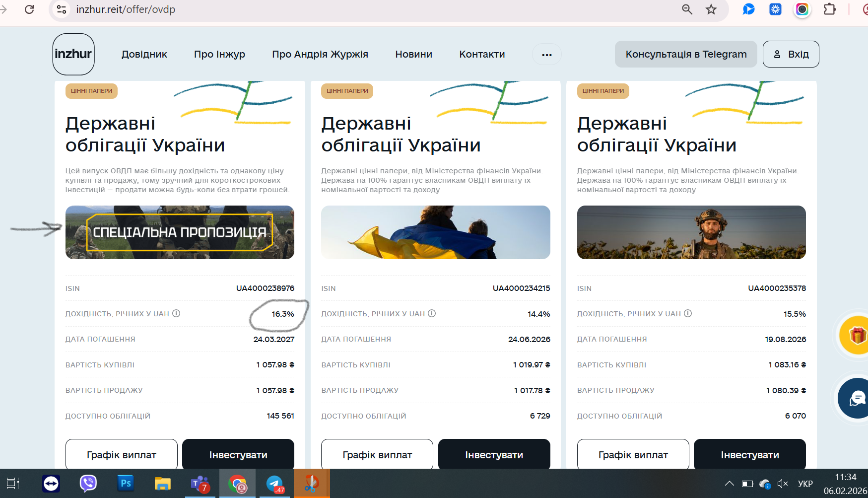Show hidden system tray icons
Image resolution: width=868 pixels, height=498 pixels.
tap(729, 483)
